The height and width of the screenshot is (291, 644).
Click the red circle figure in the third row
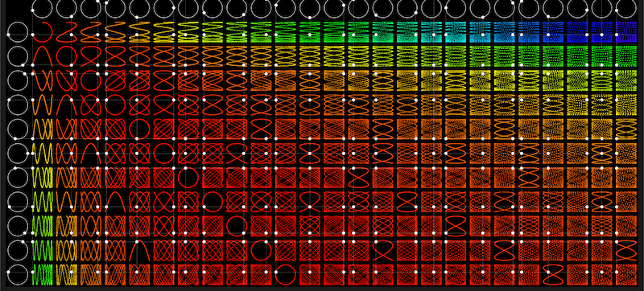[91, 80]
